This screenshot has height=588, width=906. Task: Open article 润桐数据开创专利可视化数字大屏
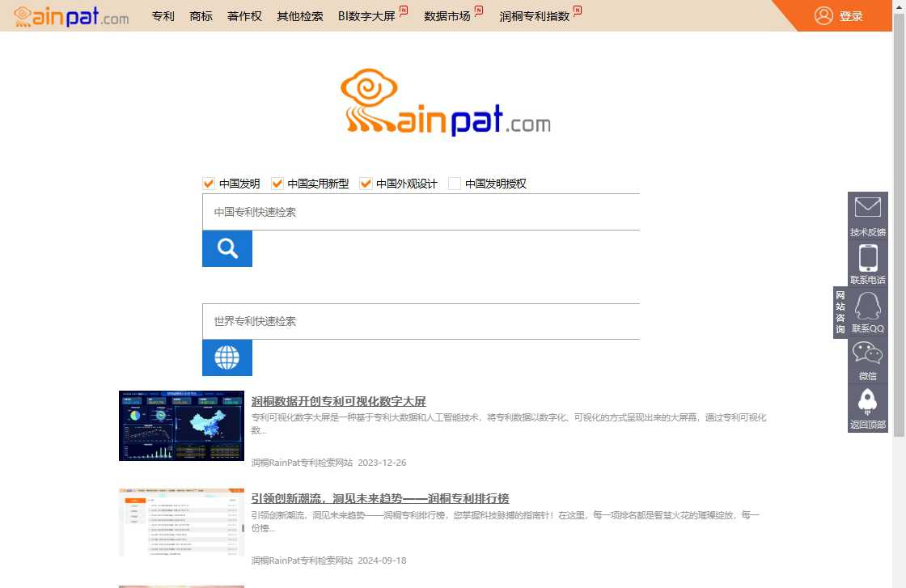point(339,401)
